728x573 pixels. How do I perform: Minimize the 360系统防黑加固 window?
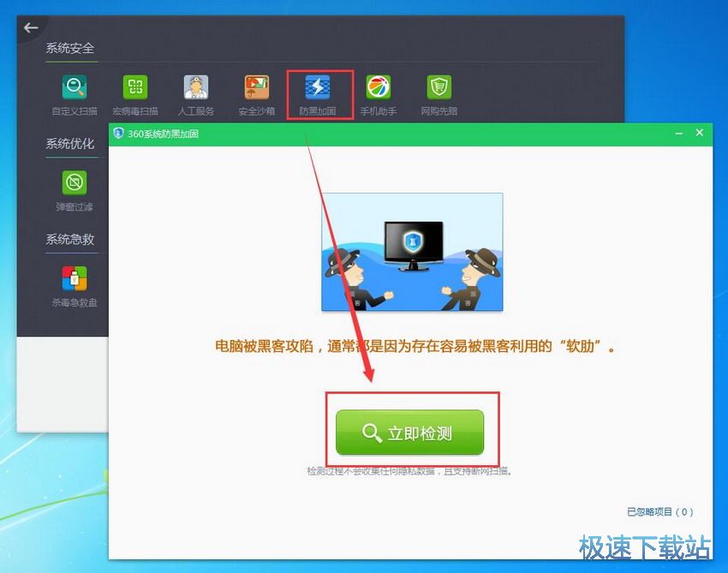point(679,134)
